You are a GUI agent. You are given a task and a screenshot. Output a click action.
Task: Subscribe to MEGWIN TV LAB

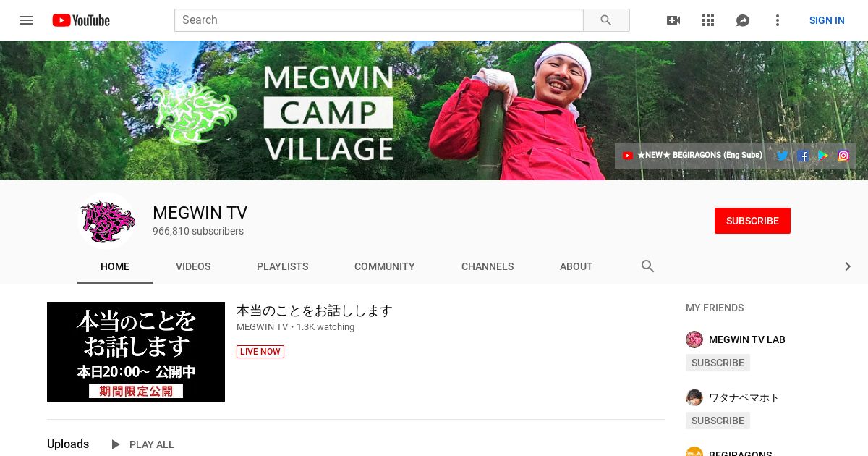tap(718, 363)
